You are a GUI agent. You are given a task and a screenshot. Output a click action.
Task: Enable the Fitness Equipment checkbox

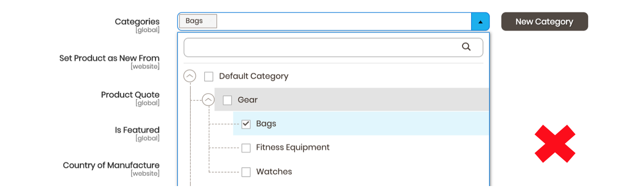(x=246, y=148)
